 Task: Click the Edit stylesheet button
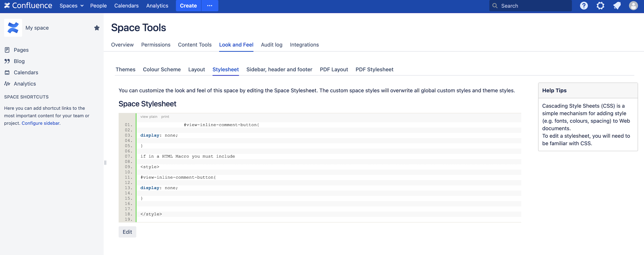(127, 232)
